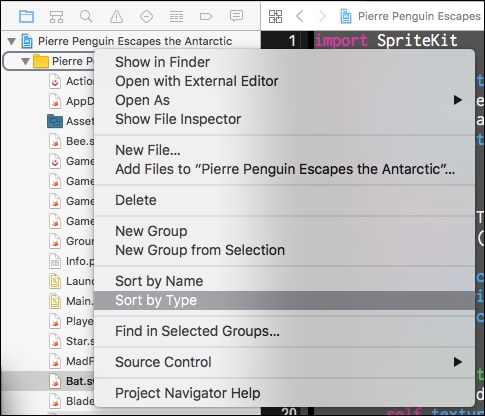The width and height of the screenshot is (485, 416).
Task: Click SpriteKit in the code editor
Action: pyautogui.click(x=417, y=41)
